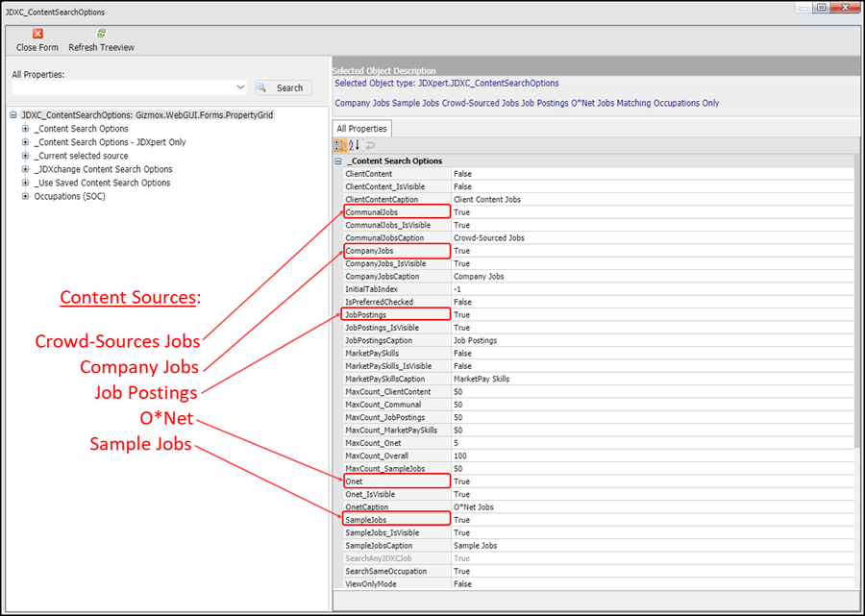Select the CompanyJobs_IsVisible property
This screenshot has width=865, height=616.
click(x=385, y=263)
